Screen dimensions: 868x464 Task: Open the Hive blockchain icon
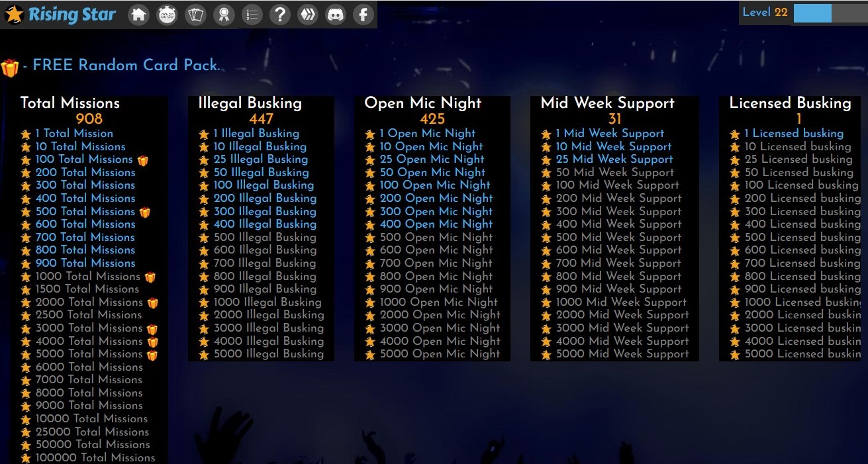tap(308, 14)
